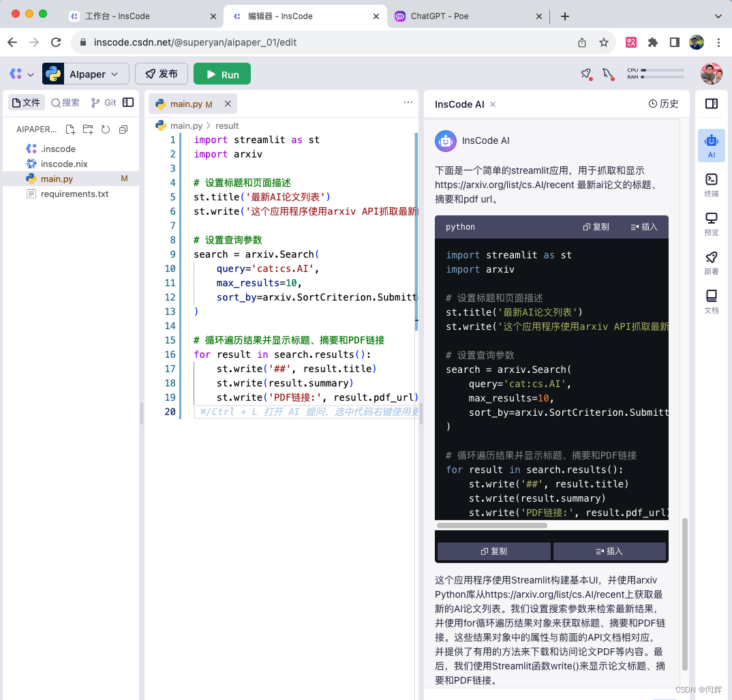Open the editor more options (…) menu

[x=408, y=102]
